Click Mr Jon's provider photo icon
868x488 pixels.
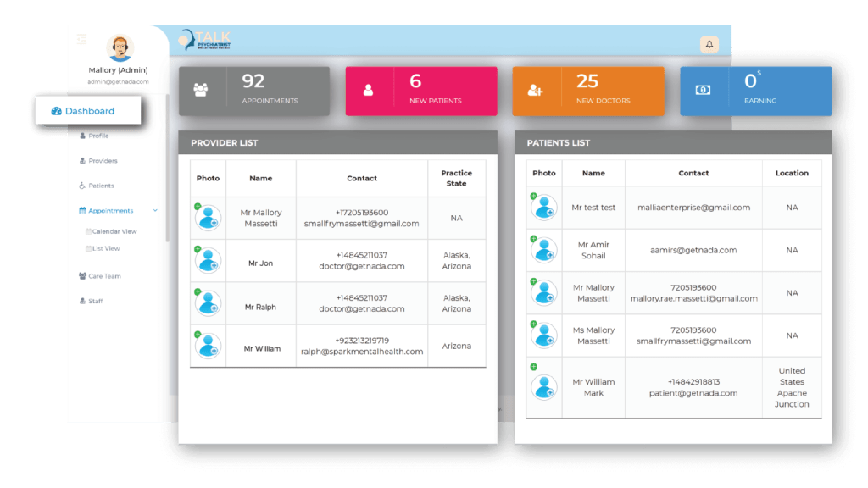click(x=208, y=262)
